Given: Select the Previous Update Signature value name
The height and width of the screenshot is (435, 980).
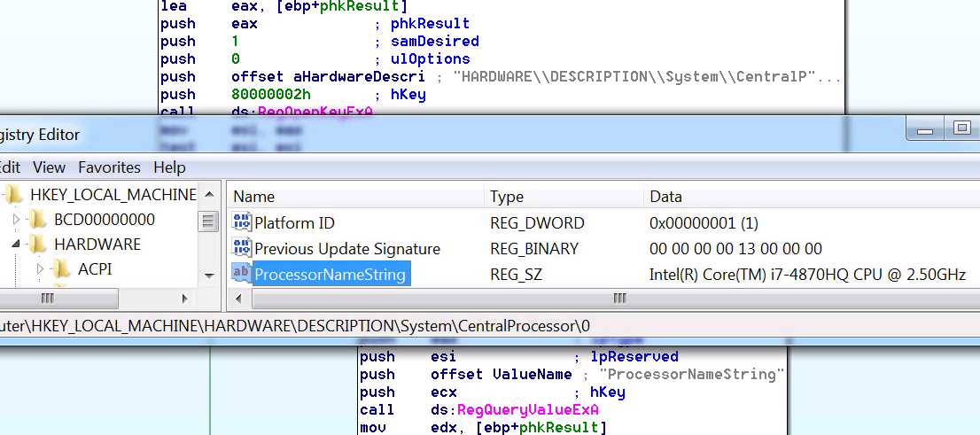Looking at the screenshot, I should coord(346,248).
